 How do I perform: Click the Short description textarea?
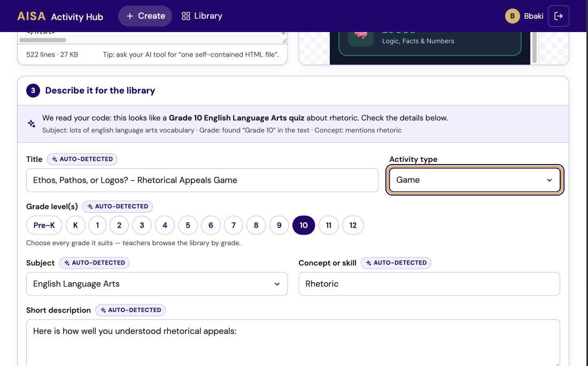click(293, 342)
